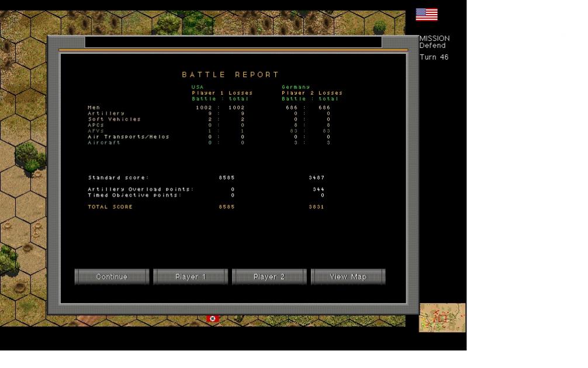Show Player 1 details

click(x=191, y=277)
